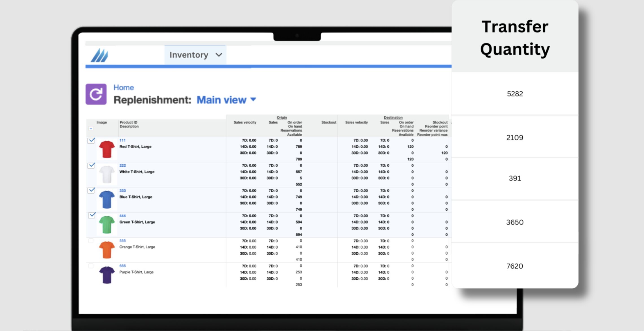Open the Inventory dropdown menu
The image size is (644, 331).
pos(195,55)
